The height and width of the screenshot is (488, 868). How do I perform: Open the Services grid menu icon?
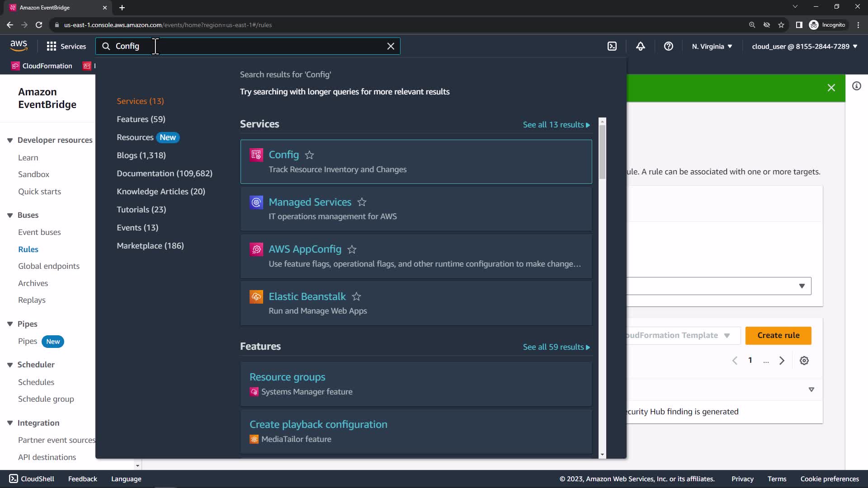[52, 46]
